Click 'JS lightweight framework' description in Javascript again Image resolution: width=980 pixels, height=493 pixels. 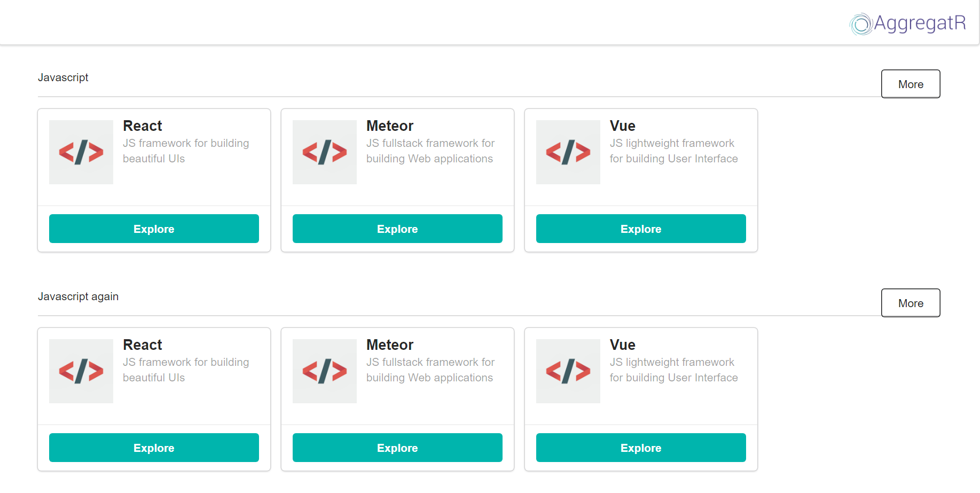[674, 370]
